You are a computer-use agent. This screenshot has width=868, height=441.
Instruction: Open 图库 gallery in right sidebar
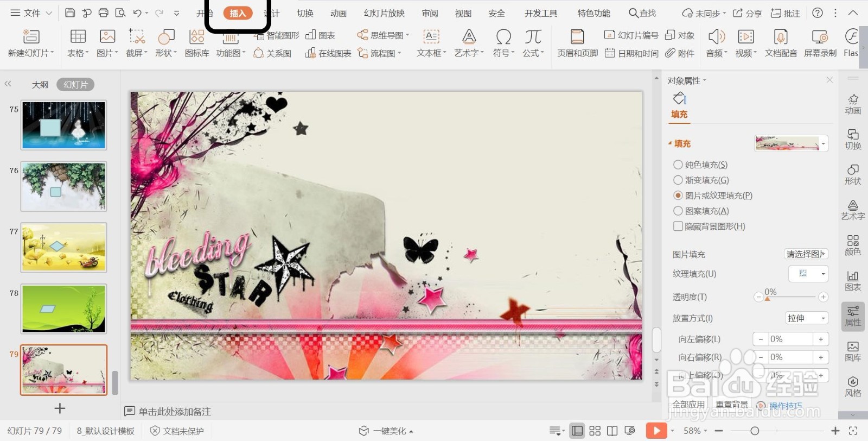point(853,351)
